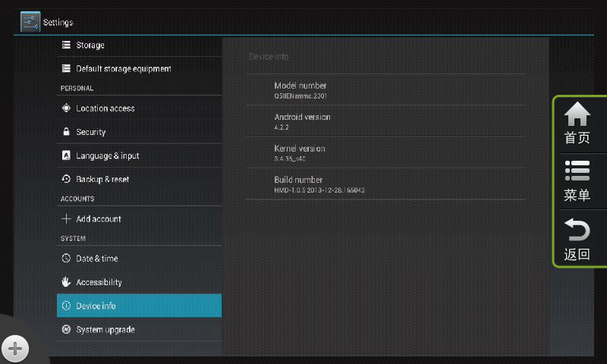Tap the Settings app icon in header
607x364 pixels.
[x=30, y=22]
